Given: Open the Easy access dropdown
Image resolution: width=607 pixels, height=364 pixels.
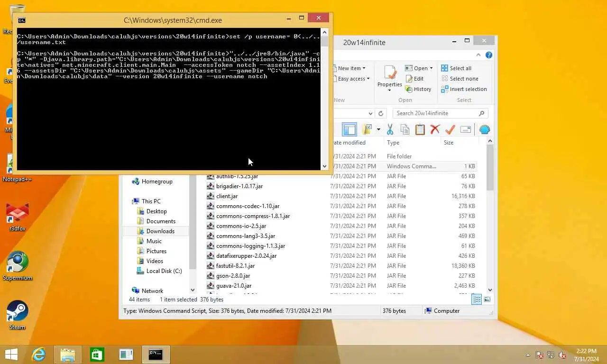Looking at the screenshot, I should pyautogui.click(x=352, y=79).
